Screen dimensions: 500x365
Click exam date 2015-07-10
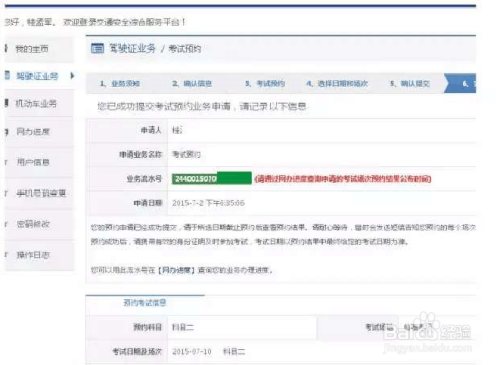(x=192, y=351)
